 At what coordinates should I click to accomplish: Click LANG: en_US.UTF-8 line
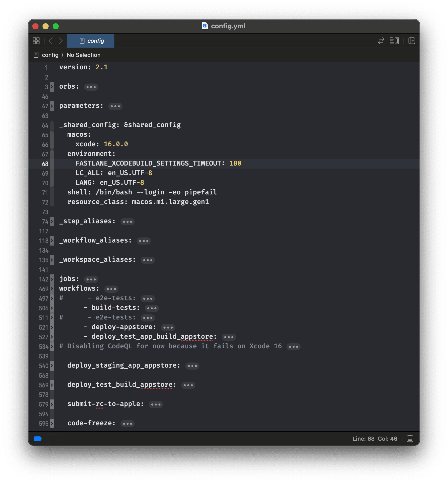pos(110,183)
